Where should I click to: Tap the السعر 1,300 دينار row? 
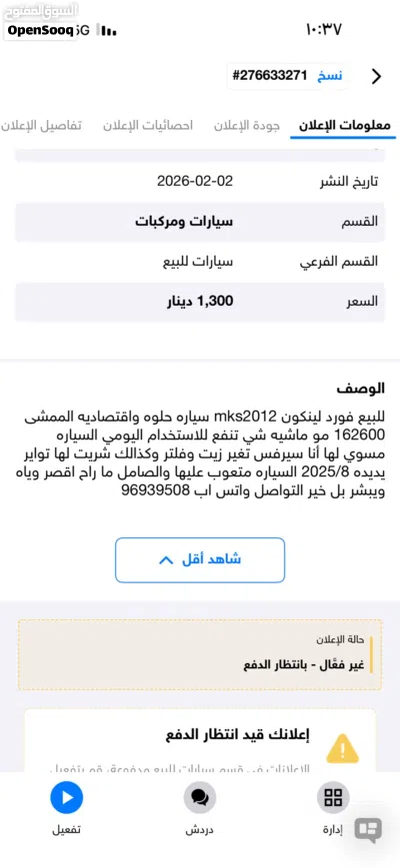(200, 302)
